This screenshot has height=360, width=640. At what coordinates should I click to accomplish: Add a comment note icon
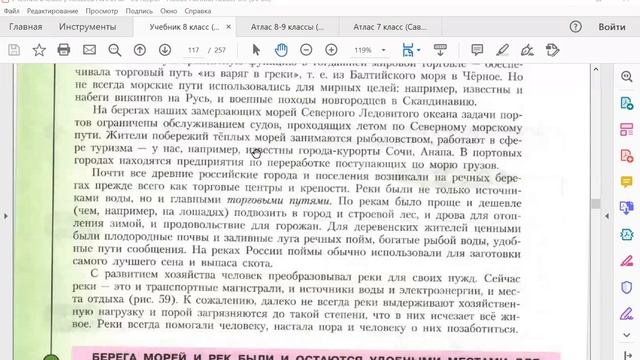[x=477, y=50]
